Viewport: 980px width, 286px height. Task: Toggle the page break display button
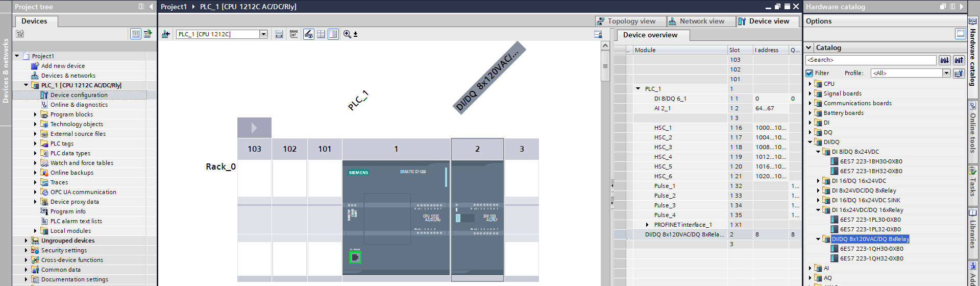click(321, 34)
